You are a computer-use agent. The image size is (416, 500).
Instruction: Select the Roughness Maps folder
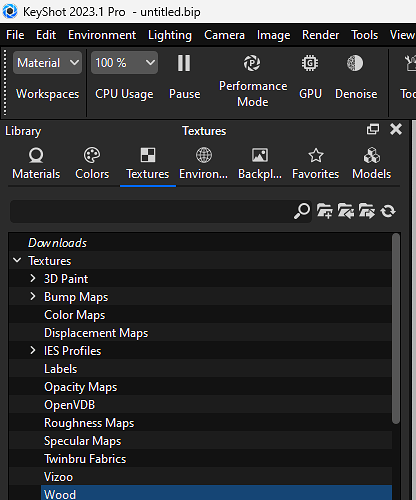pyautogui.click(x=89, y=423)
